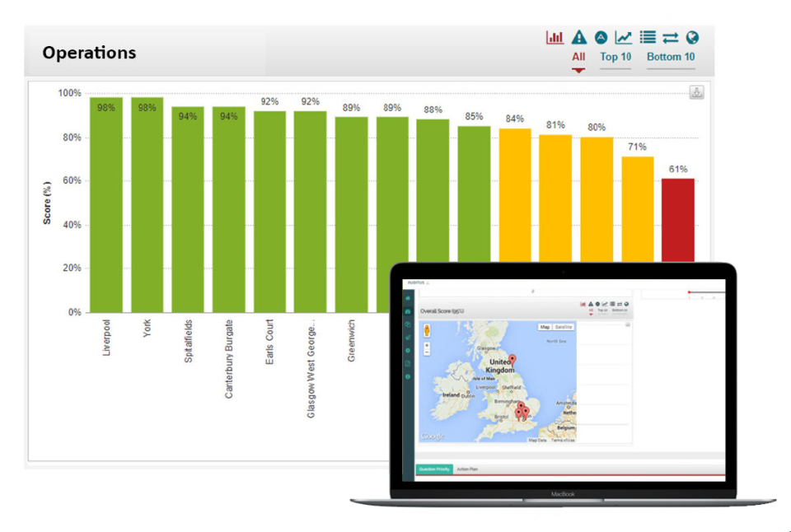Click the circular A badge icon

601,36
